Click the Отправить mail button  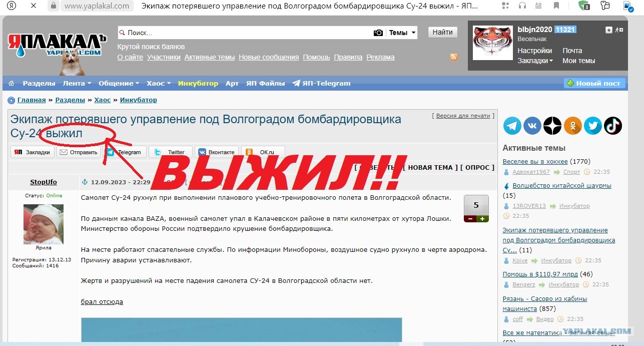79,152
